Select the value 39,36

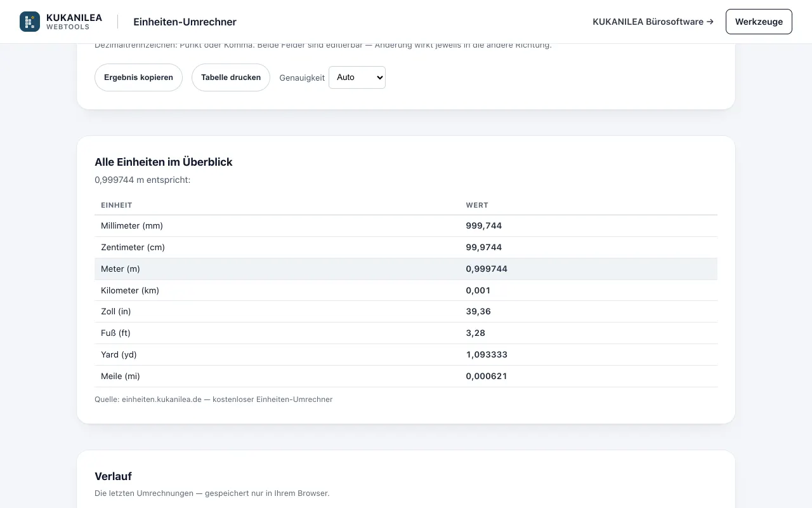pos(478,311)
